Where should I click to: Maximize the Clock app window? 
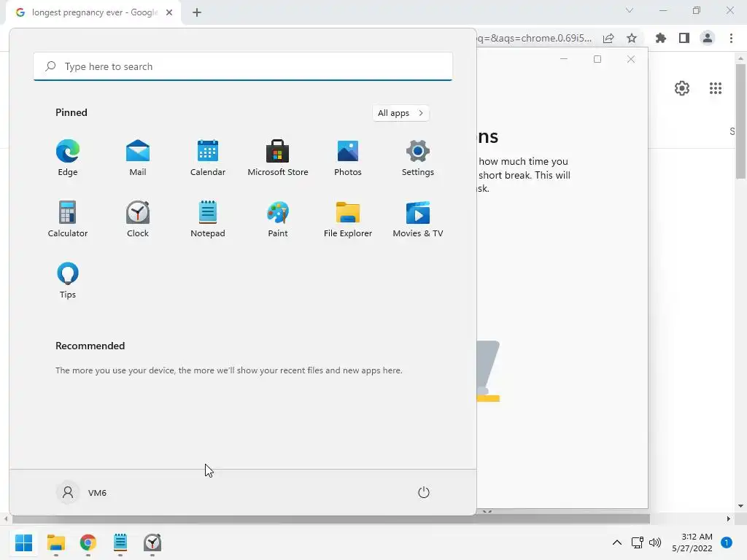tap(597, 59)
